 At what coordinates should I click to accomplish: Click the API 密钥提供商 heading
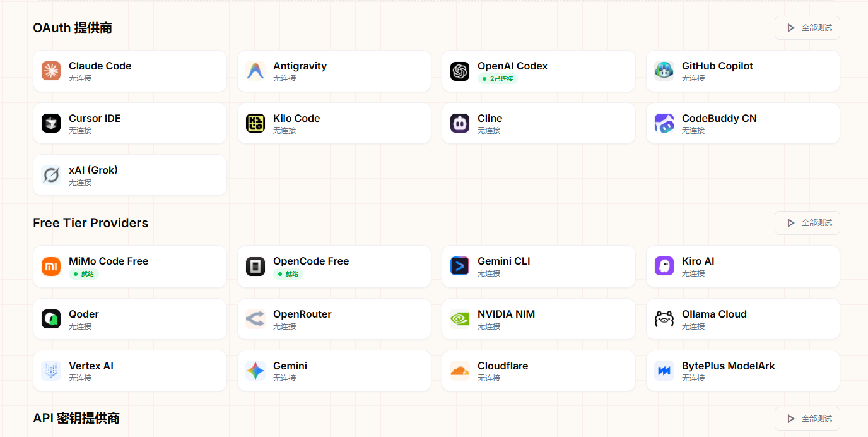pyautogui.click(x=76, y=418)
